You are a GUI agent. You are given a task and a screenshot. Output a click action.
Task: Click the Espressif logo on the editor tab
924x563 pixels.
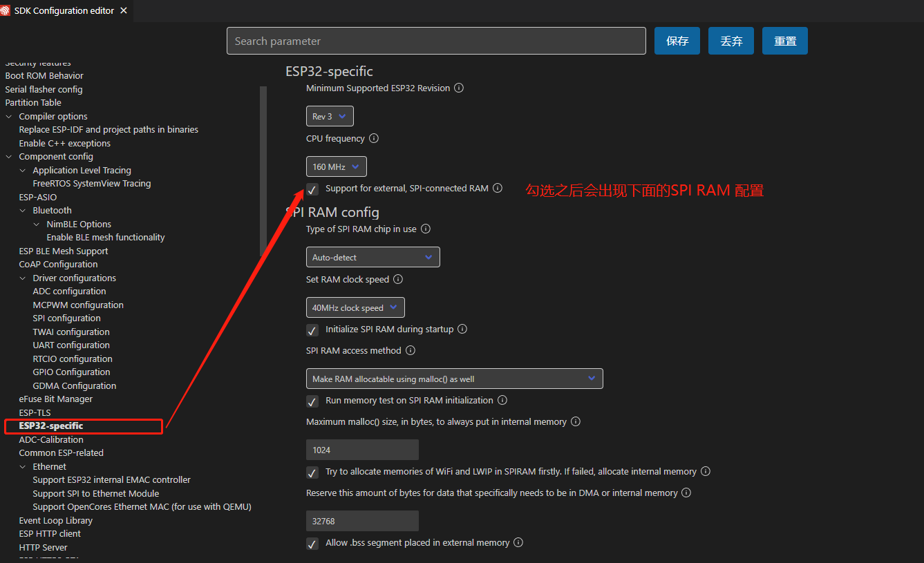coord(6,10)
